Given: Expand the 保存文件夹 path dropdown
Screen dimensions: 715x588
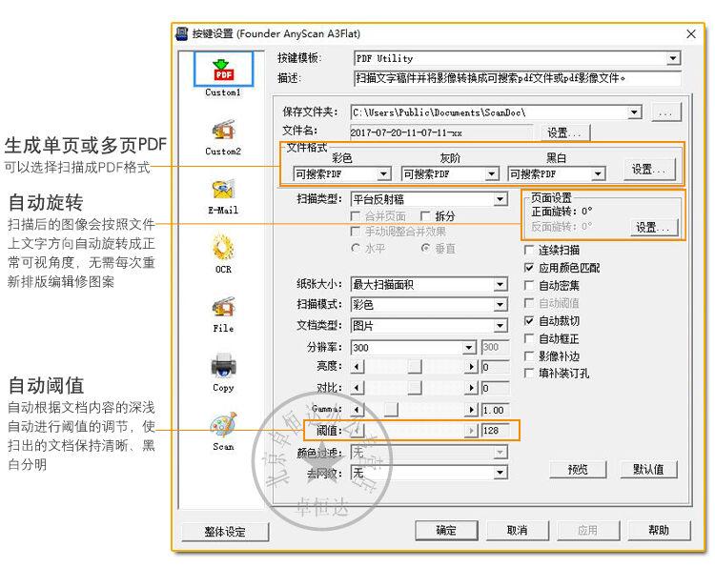Looking at the screenshot, I should [634, 112].
